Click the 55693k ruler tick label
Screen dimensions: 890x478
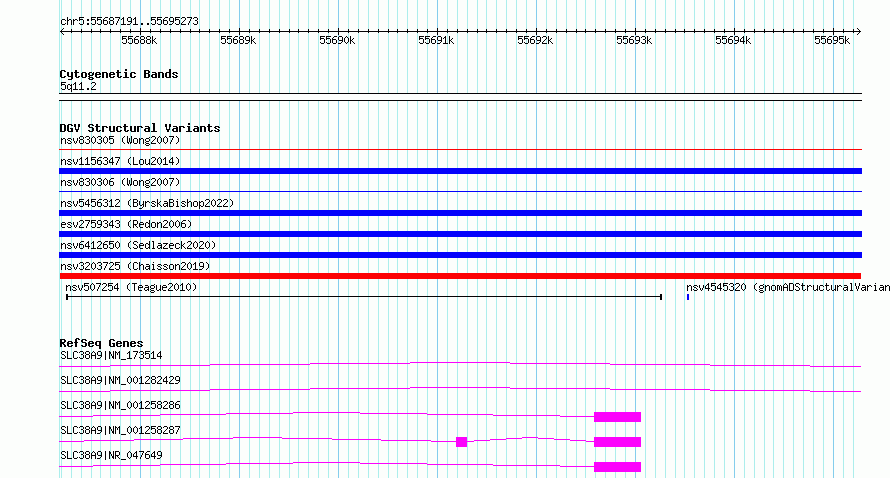[x=634, y=40]
